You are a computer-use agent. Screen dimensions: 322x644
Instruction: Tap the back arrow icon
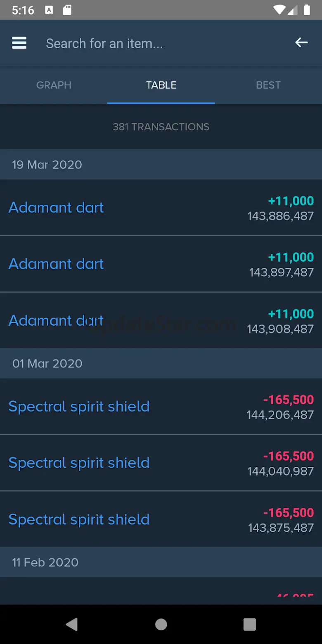(x=301, y=43)
